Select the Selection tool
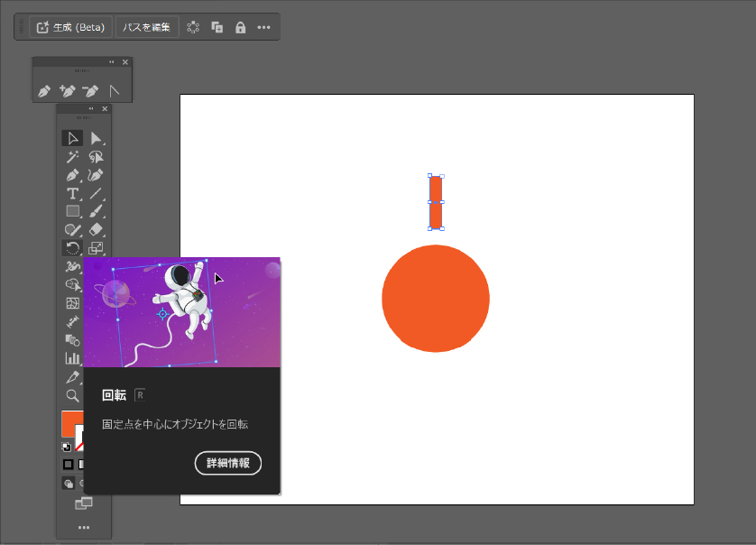The height and width of the screenshot is (545, 756). point(73,138)
